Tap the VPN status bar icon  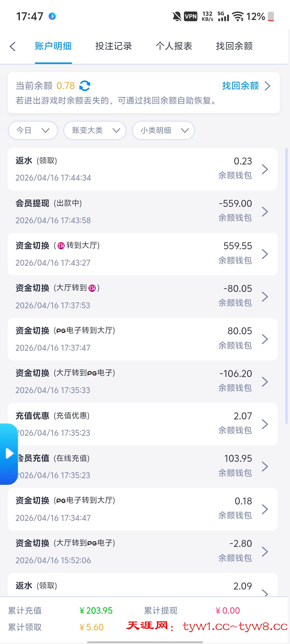191,17
